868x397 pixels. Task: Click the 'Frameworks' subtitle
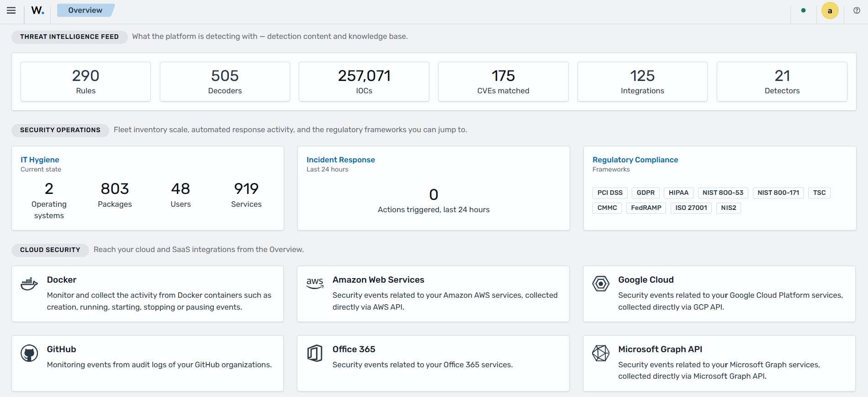611,169
